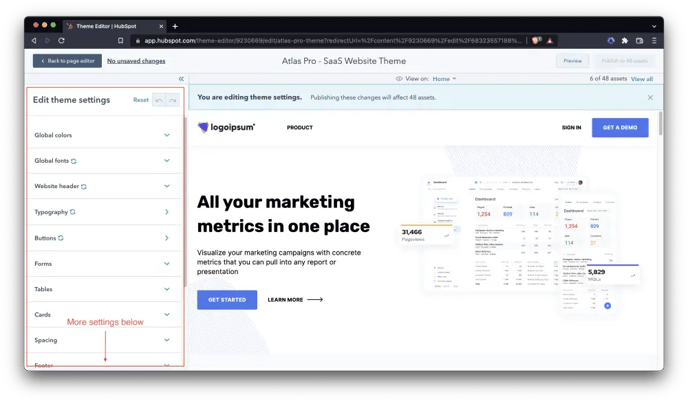Click the bookmark icon in address bar
The image size is (688, 403).
(x=121, y=40)
